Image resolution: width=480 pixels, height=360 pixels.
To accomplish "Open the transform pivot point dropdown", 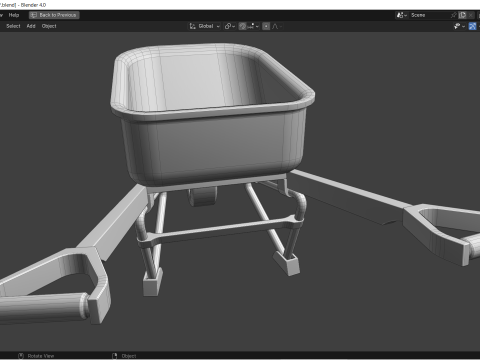I will (x=230, y=26).
